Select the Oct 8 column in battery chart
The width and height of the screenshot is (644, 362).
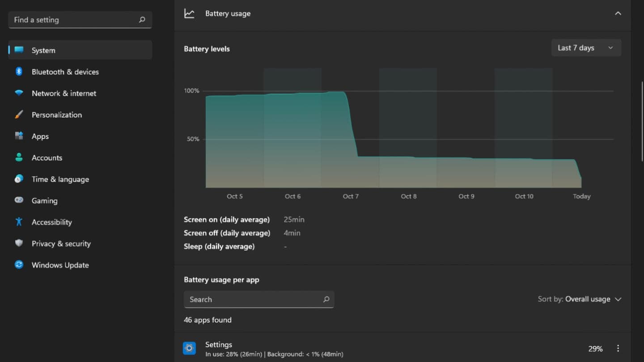(x=408, y=128)
